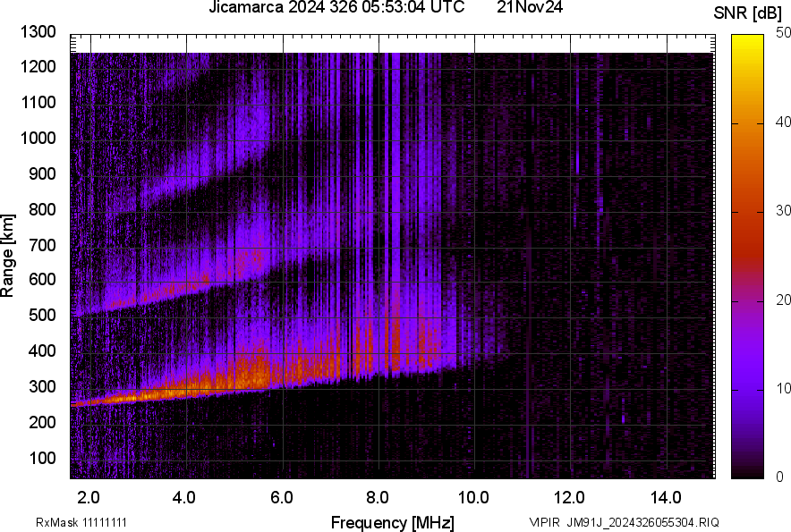This screenshot has height=532, width=791.
Task: Click the range tick label '400'
Action: [42, 350]
